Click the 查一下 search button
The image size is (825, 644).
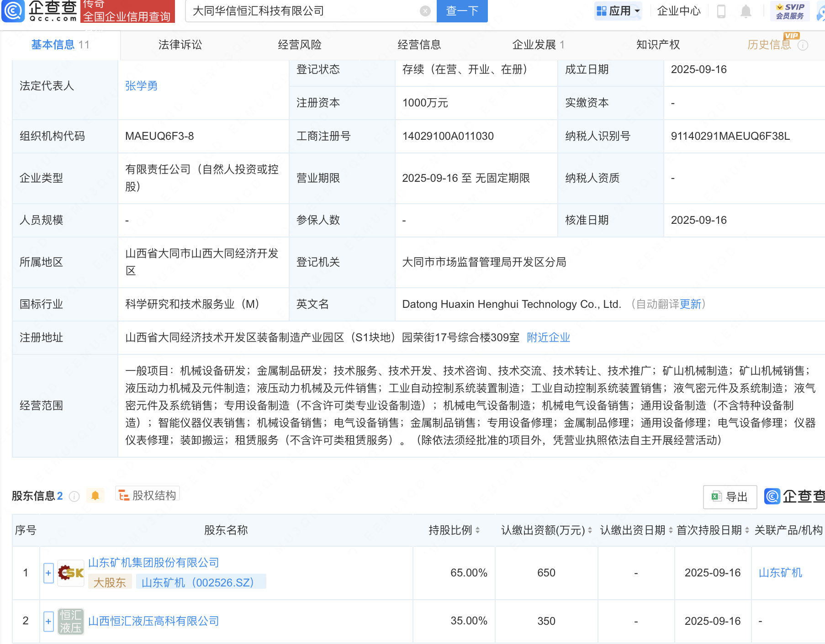click(x=462, y=11)
